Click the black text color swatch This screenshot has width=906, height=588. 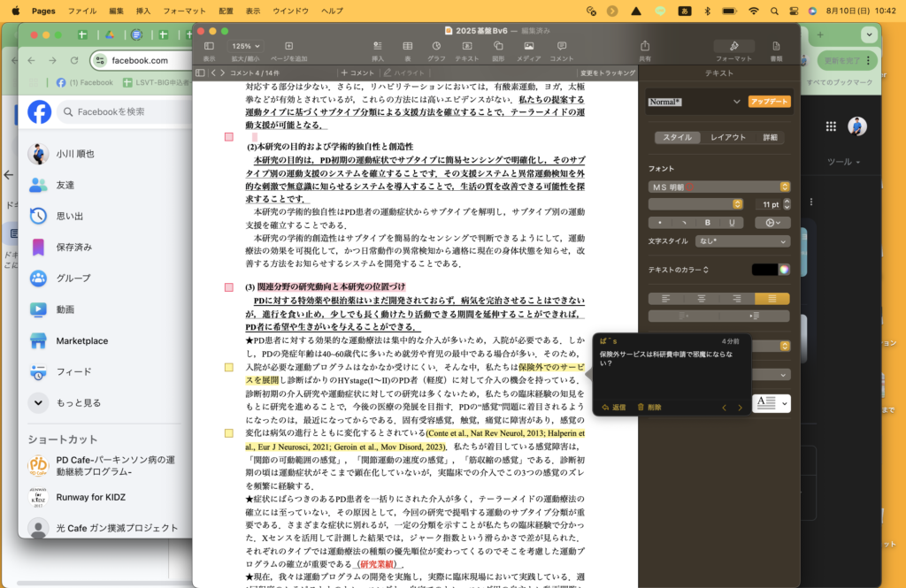tap(764, 269)
